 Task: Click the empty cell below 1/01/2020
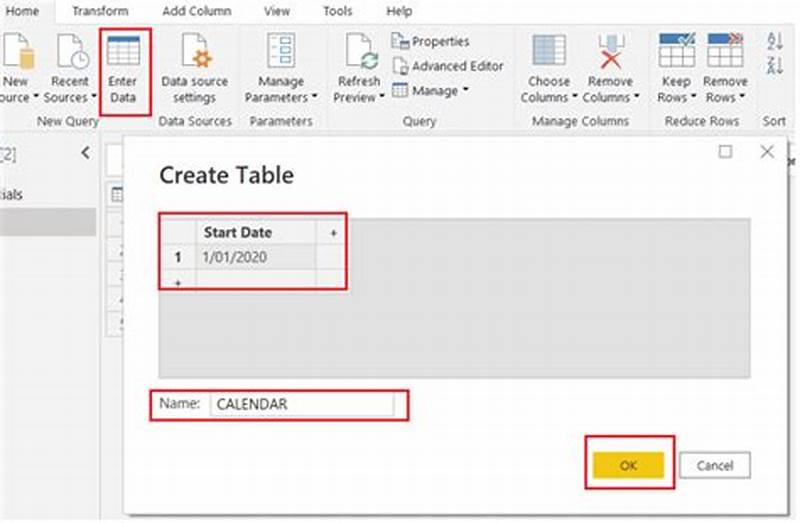pyautogui.click(x=256, y=279)
